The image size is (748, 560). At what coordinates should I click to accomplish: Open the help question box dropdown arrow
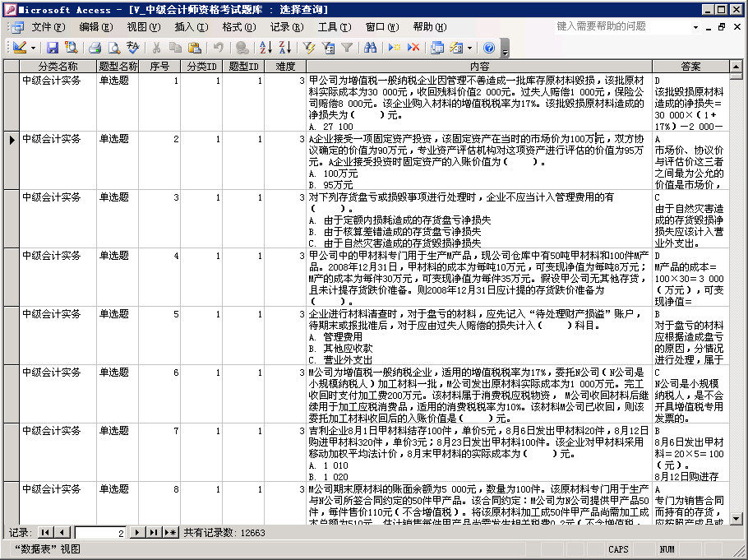point(695,27)
